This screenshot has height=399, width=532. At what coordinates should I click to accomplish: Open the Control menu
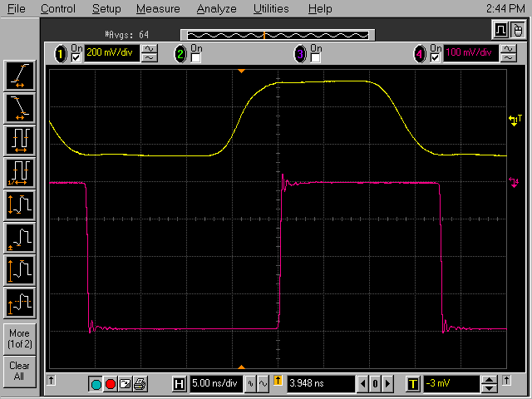pos(58,8)
